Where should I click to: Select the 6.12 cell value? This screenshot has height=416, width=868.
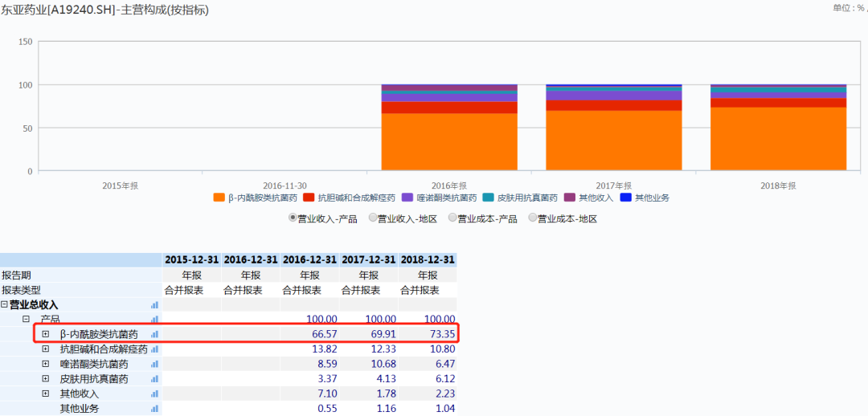coord(444,379)
